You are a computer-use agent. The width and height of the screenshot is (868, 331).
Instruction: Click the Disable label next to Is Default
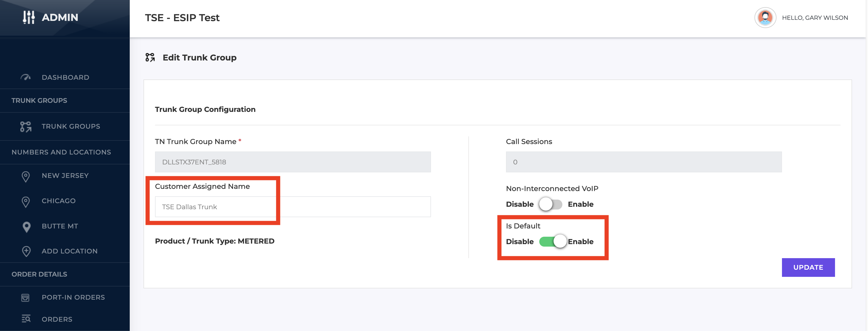[x=519, y=242]
